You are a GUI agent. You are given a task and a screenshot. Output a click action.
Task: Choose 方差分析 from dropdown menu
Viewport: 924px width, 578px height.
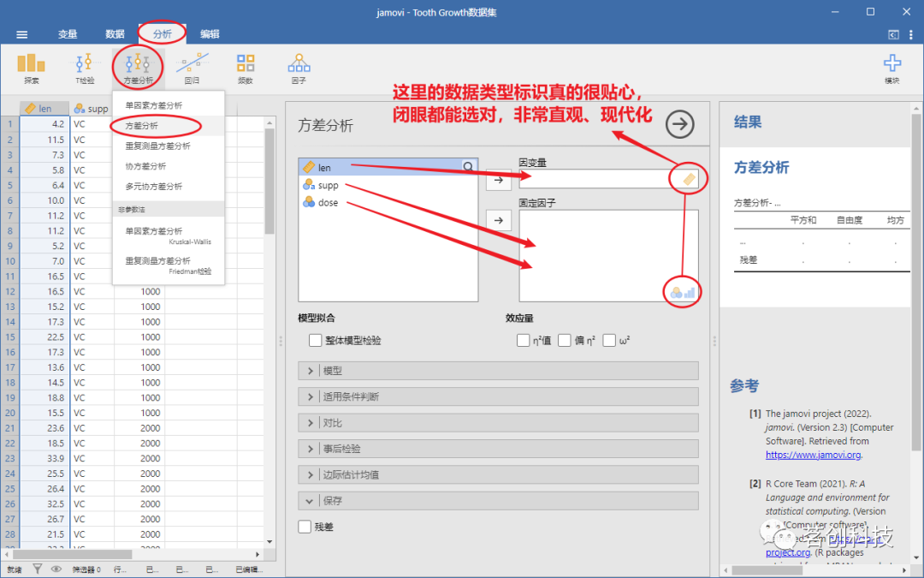point(169,126)
